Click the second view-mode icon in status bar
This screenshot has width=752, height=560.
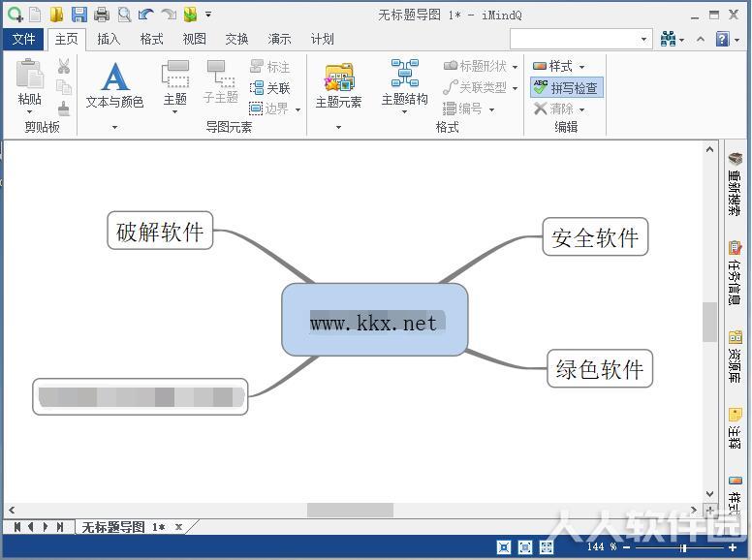tap(525, 547)
